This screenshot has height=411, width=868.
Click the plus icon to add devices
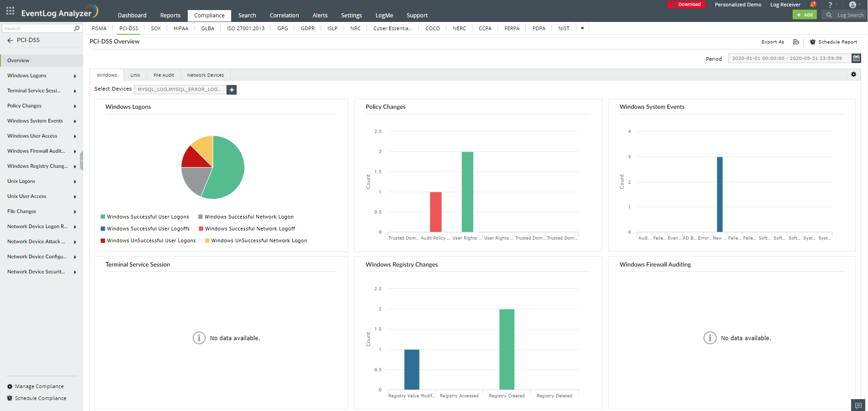(x=232, y=90)
